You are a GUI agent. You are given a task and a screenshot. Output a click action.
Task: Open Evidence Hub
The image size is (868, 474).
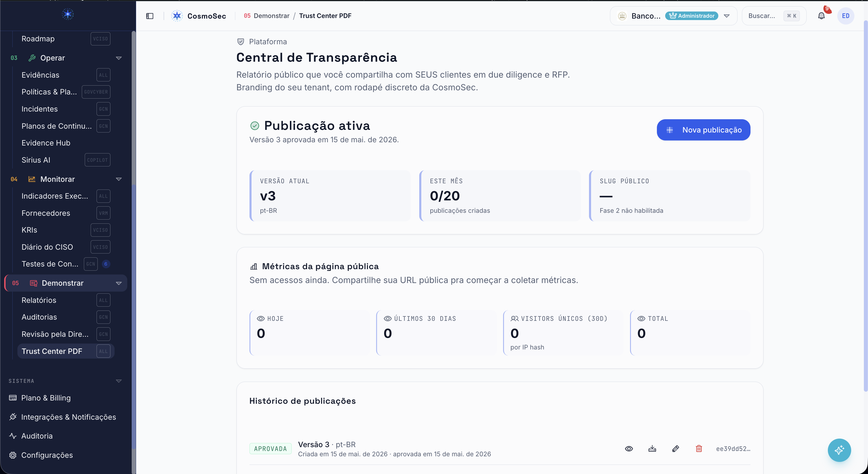coord(66,143)
